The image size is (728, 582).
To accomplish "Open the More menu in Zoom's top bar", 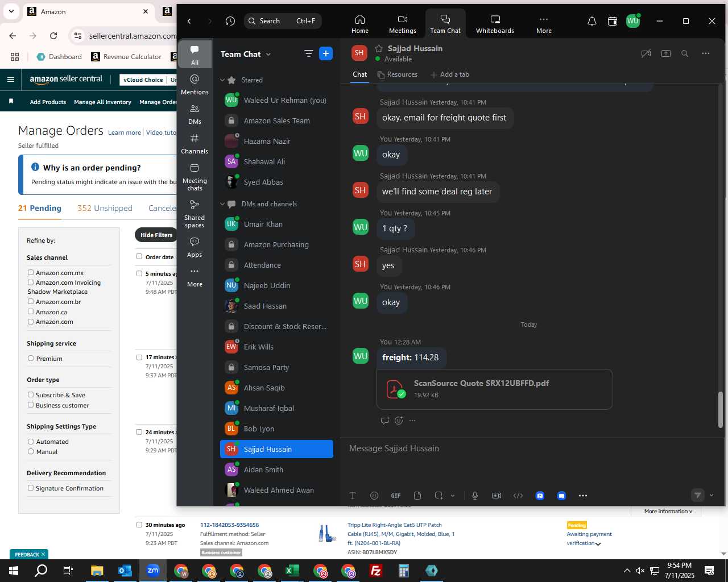I will coord(544,24).
